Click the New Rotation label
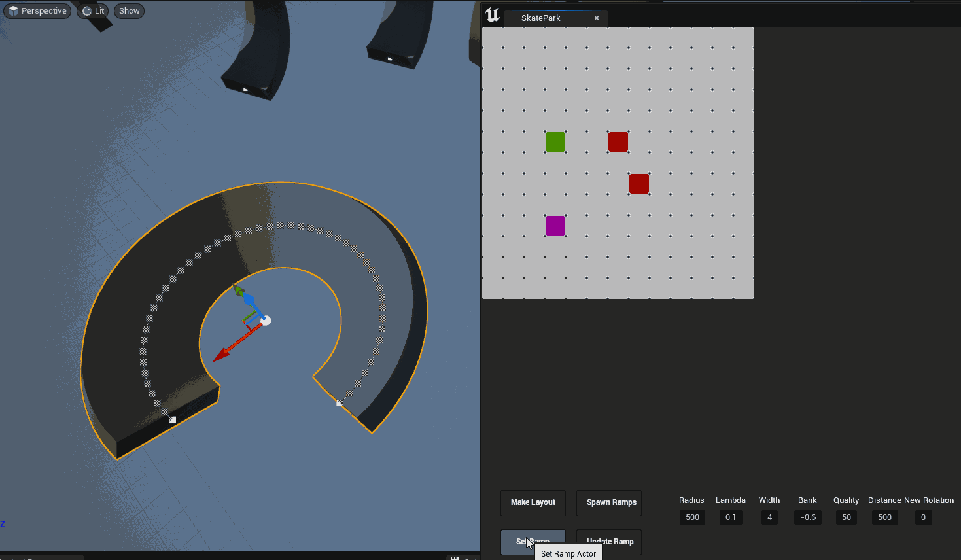This screenshot has width=961, height=560. (929, 500)
